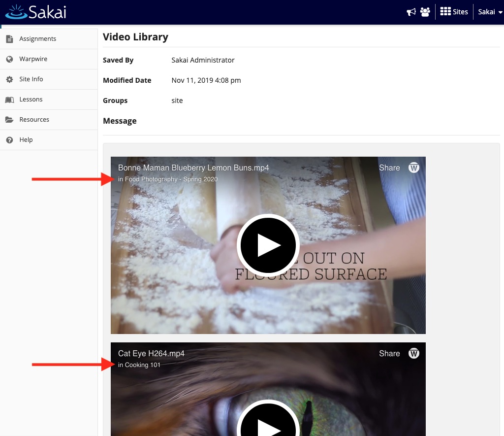Select the Groups value 'site'
504x436 pixels.
177,101
